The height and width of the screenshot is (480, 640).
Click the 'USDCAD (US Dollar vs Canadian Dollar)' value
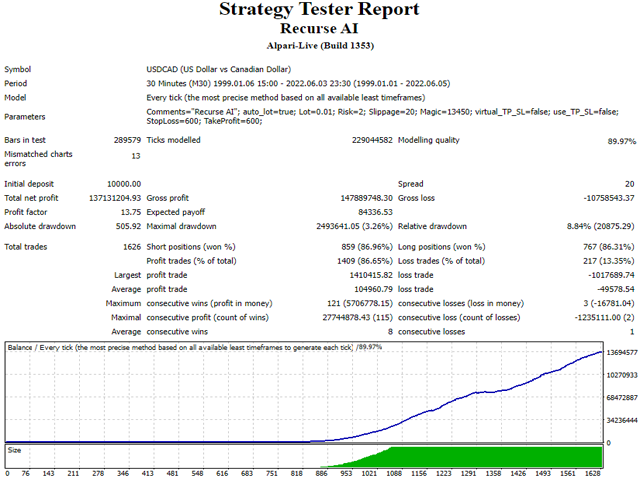(x=219, y=69)
